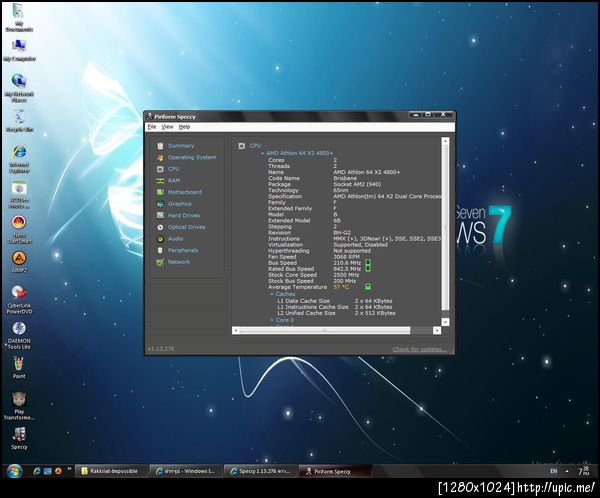Click the horizontal scrollbar left arrow
This screenshot has width=600, height=498.
pyautogui.click(x=236, y=330)
